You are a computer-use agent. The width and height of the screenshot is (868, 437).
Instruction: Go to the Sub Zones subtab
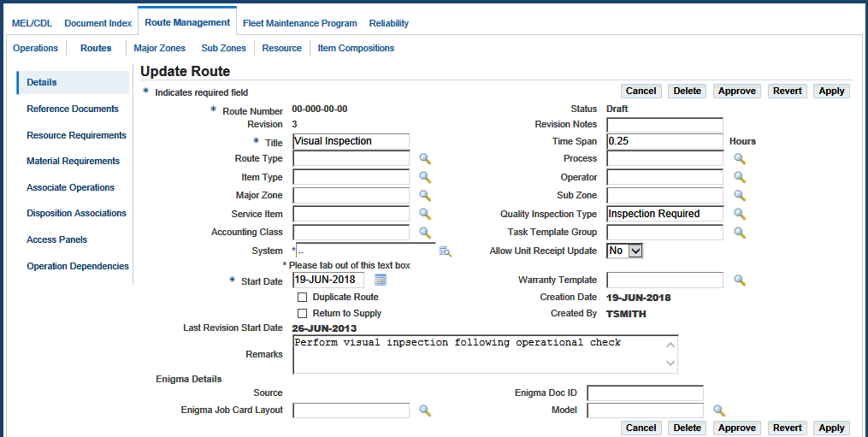pyautogui.click(x=224, y=48)
